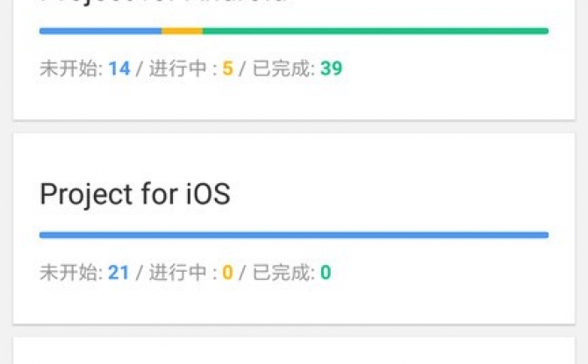This screenshot has width=588, height=364.
Task: Click the blue progress bar under Project for iOS
Action: coord(294,235)
